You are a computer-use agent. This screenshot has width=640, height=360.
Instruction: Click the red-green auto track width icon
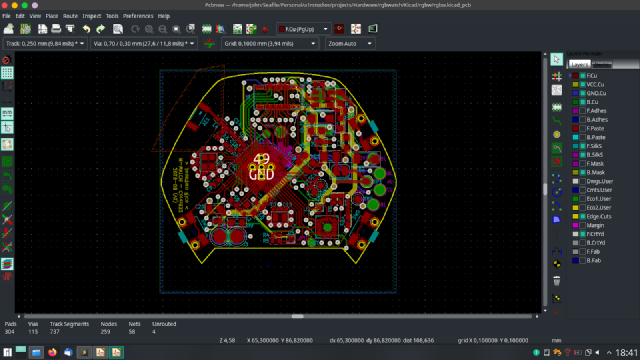point(209,43)
